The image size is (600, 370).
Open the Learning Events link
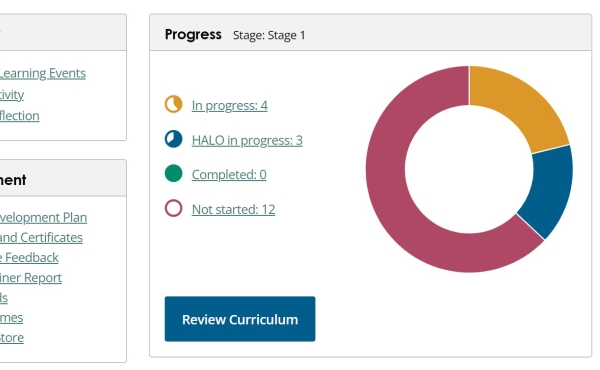coord(42,73)
